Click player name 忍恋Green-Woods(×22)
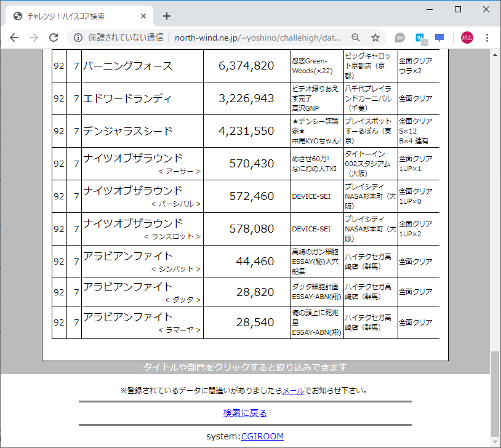 tap(312, 66)
